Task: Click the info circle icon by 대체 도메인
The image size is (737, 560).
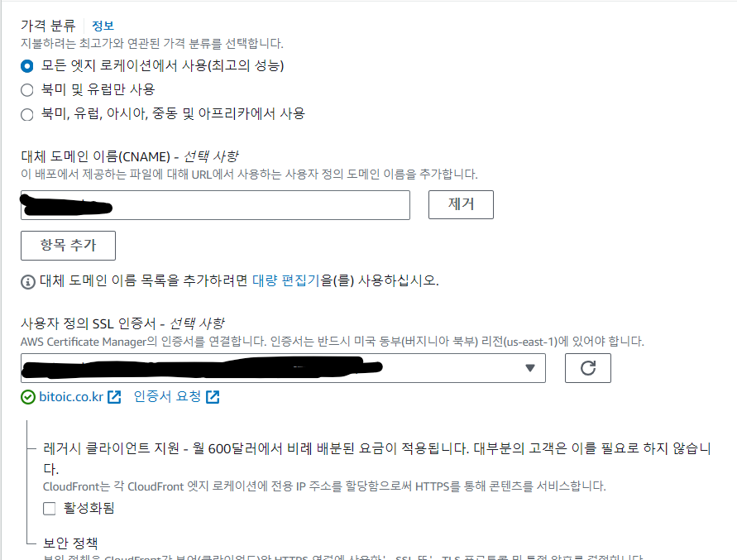Action: (x=28, y=281)
